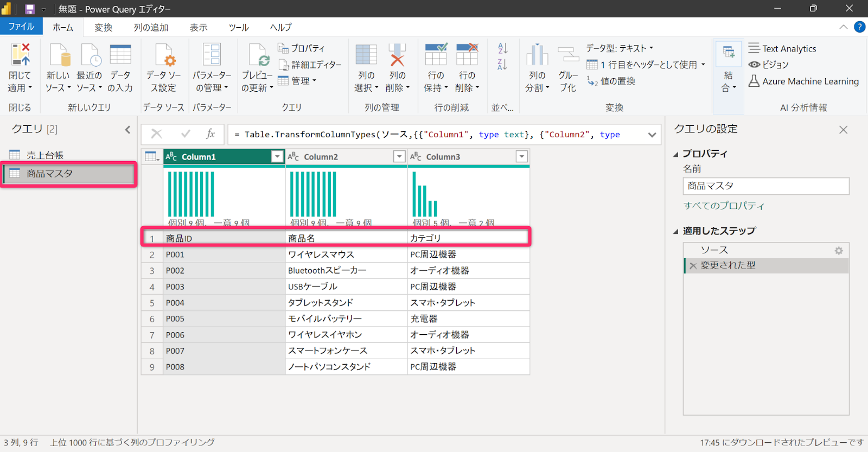The height and width of the screenshot is (452, 868).
Task: Expand the formula bar
Action: coord(652,135)
